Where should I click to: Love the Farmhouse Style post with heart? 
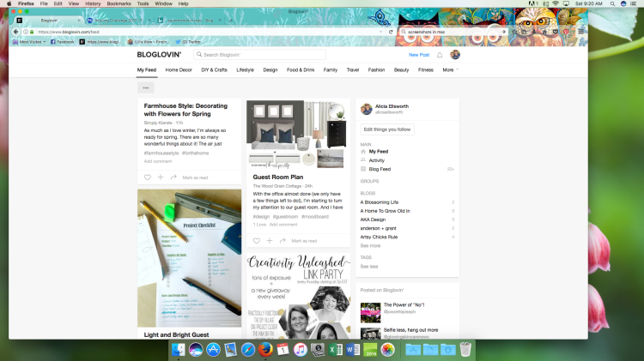tap(148, 177)
